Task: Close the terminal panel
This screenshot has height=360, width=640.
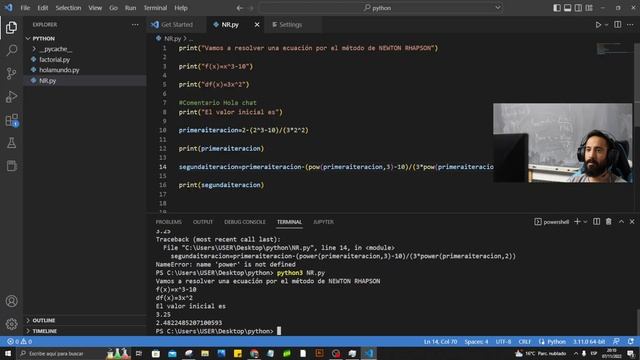Action: coord(632,222)
